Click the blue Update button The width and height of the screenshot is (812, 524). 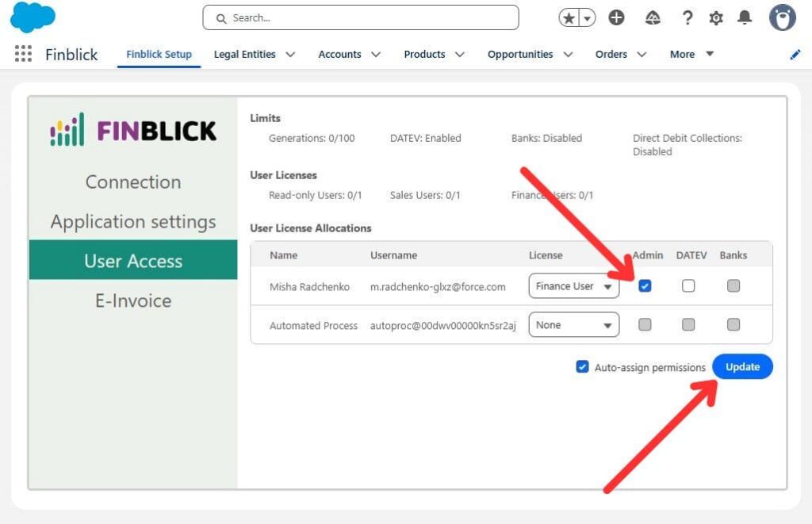[742, 366]
